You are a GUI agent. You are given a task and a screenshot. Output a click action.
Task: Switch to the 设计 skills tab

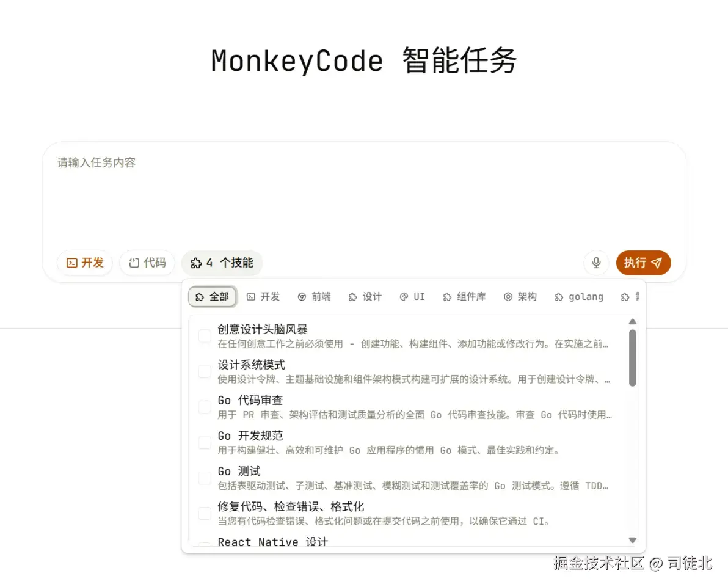pos(365,297)
